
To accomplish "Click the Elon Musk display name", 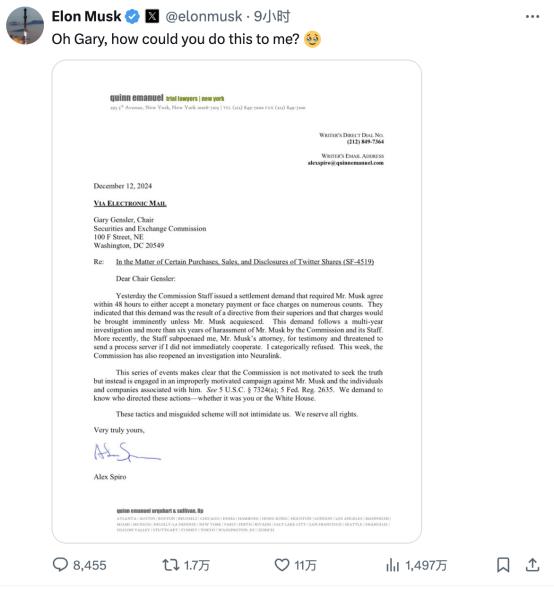I will coord(86,17).
